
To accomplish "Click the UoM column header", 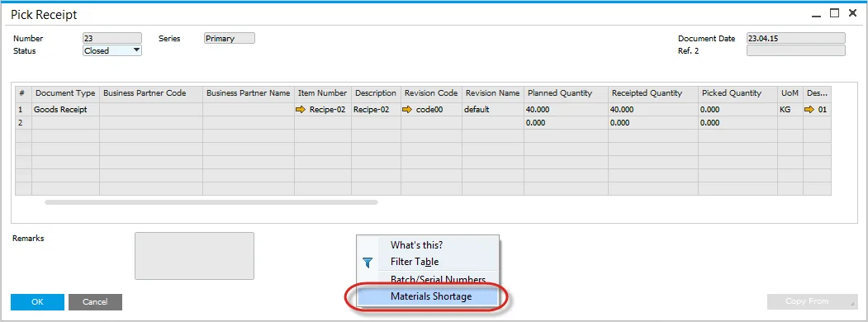I will point(790,93).
